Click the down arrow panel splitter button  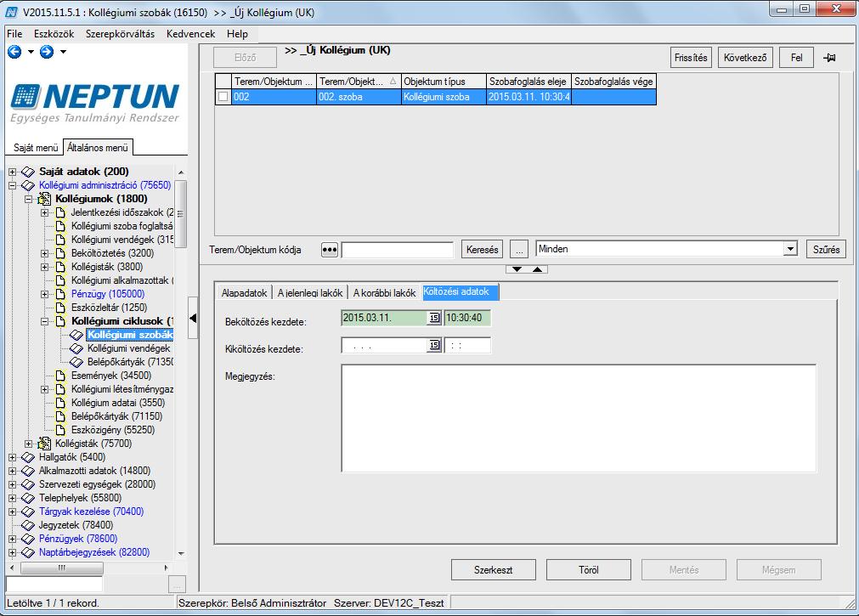tap(517, 269)
